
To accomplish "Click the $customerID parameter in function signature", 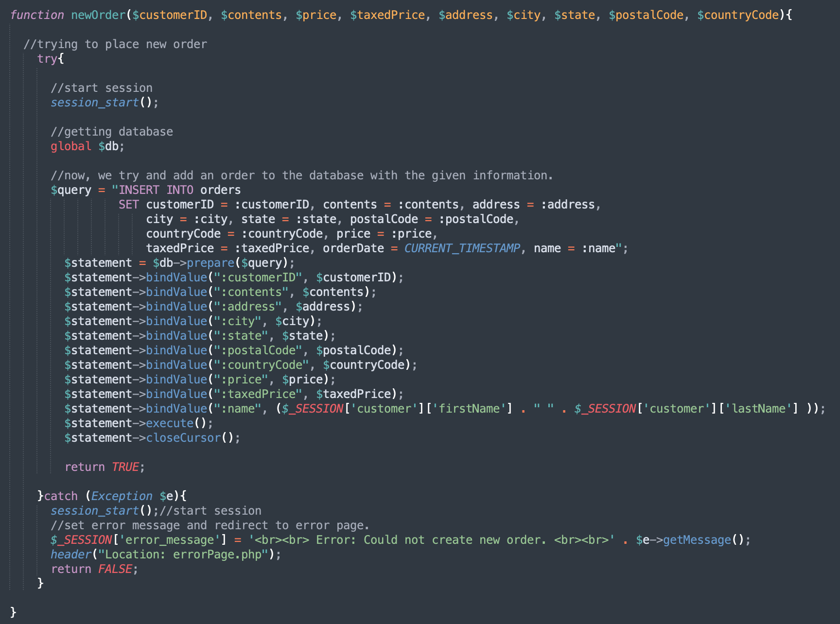I will point(170,15).
